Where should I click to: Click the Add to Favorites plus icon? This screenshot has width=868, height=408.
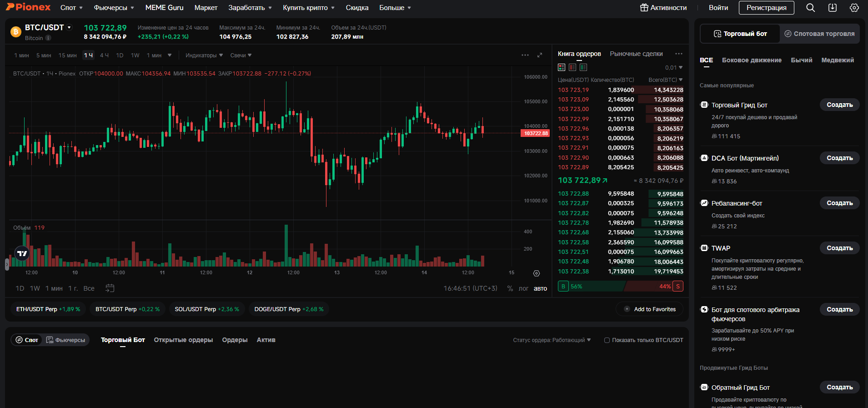click(x=627, y=309)
